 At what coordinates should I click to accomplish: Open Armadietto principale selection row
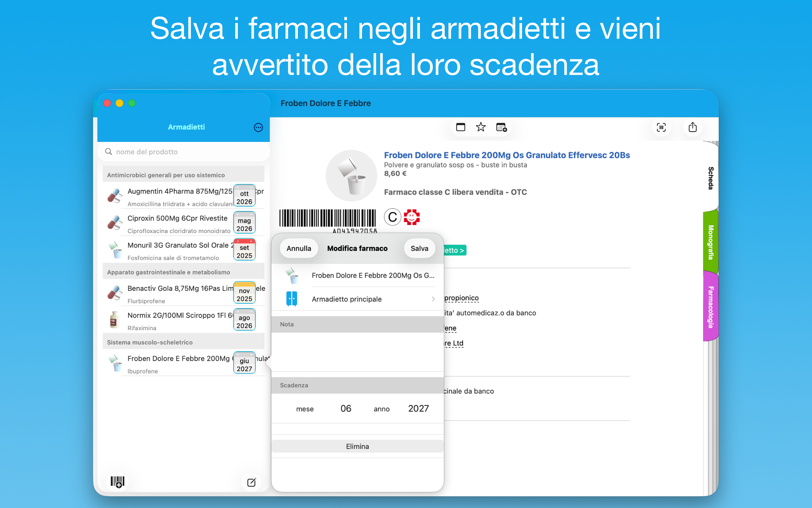pos(357,299)
